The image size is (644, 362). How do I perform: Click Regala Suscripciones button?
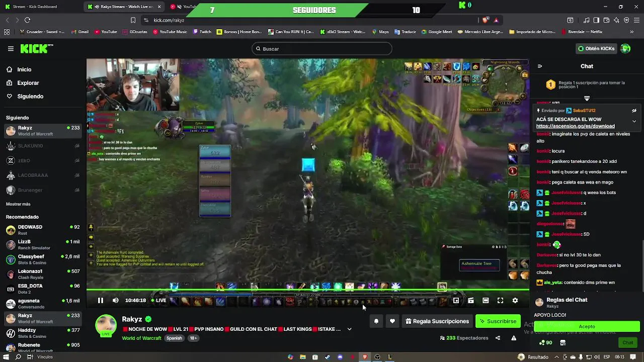click(x=437, y=321)
